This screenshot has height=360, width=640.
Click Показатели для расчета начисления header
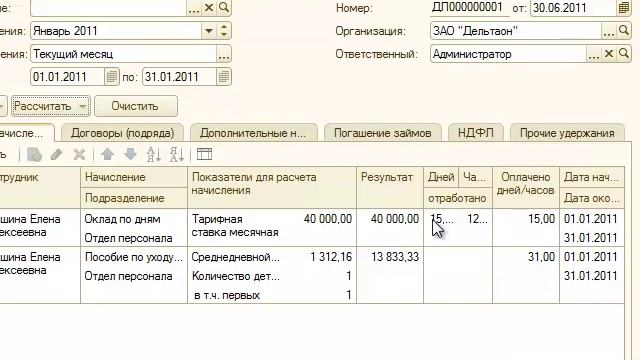(x=272, y=187)
